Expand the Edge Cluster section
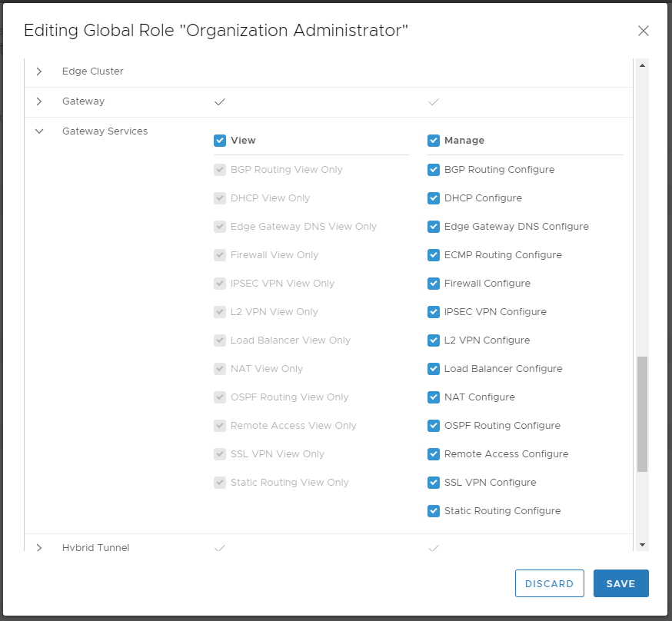Viewport: 672px width, 621px height. pyautogui.click(x=39, y=71)
